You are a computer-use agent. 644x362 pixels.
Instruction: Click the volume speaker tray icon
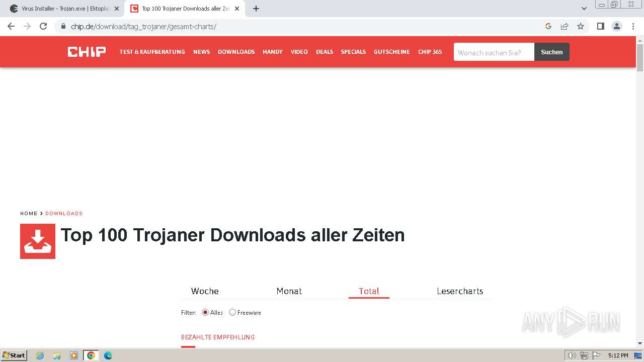pyautogui.click(x=572, y=355)
